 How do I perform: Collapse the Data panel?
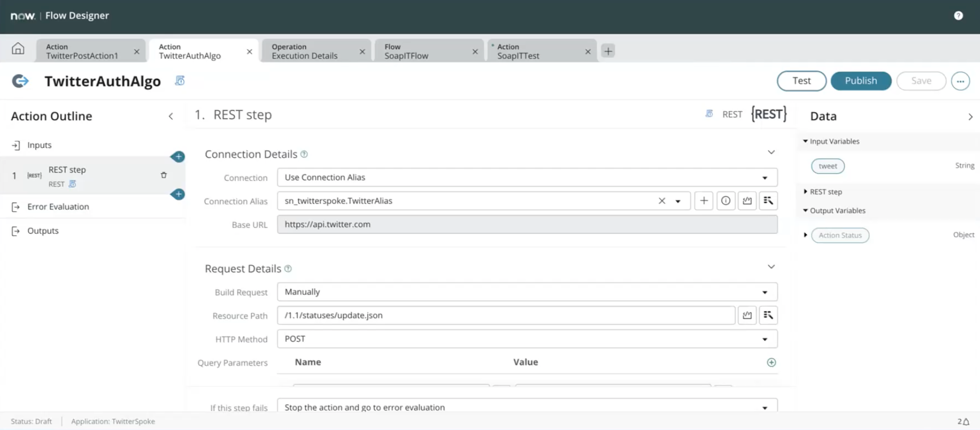970,117
